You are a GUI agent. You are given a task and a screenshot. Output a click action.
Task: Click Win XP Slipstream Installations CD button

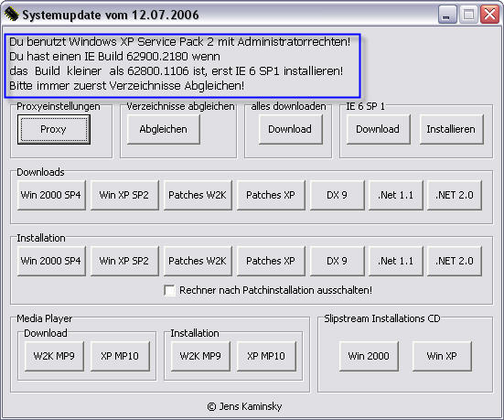[442, 356]
